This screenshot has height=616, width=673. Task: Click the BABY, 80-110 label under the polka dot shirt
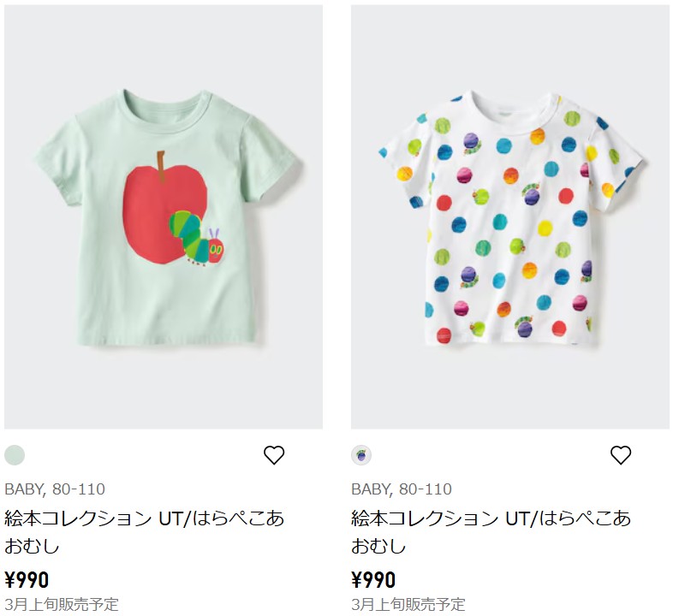tap(402, 489)
